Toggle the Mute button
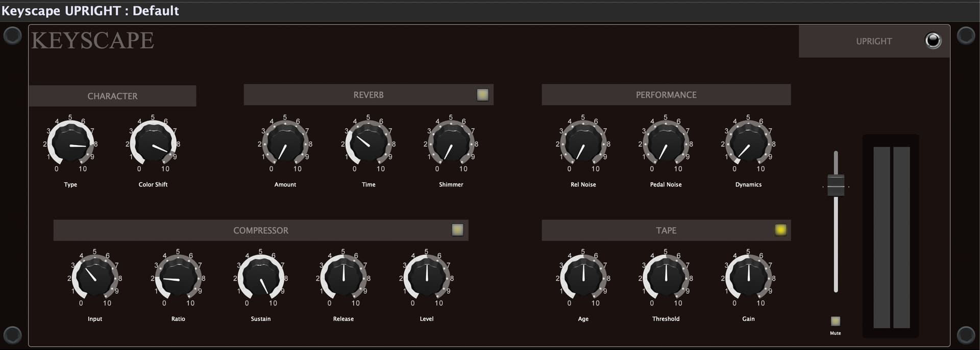This screenshot has width=980, height=350. coord(836,321)
